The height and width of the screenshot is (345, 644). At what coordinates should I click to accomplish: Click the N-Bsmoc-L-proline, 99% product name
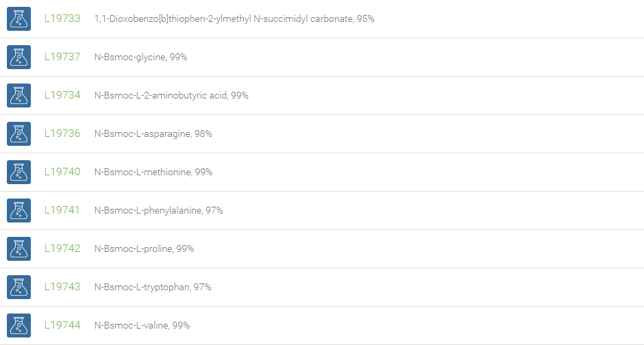(144, 249)
